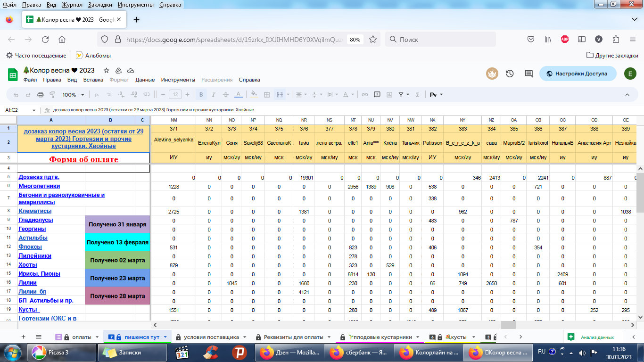Open version history clock icon

tap(510, 74)
